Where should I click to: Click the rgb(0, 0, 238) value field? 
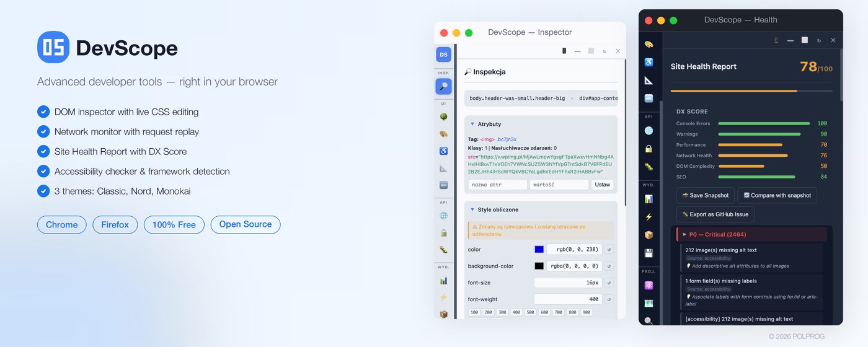pyautogui.click(x=574, y=249)
